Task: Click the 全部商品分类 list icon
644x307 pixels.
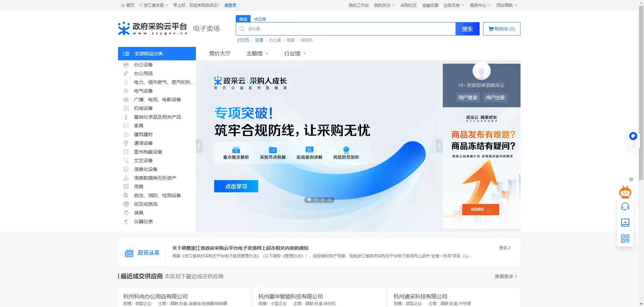Action: (x=126, y=53)
